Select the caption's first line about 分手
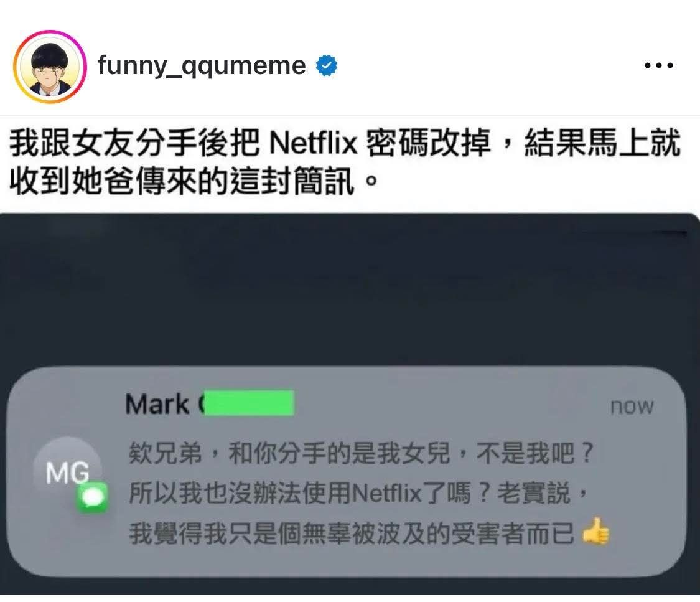This screenshot has width=700, height=602. pyautogui.click(x=345, y=143)
